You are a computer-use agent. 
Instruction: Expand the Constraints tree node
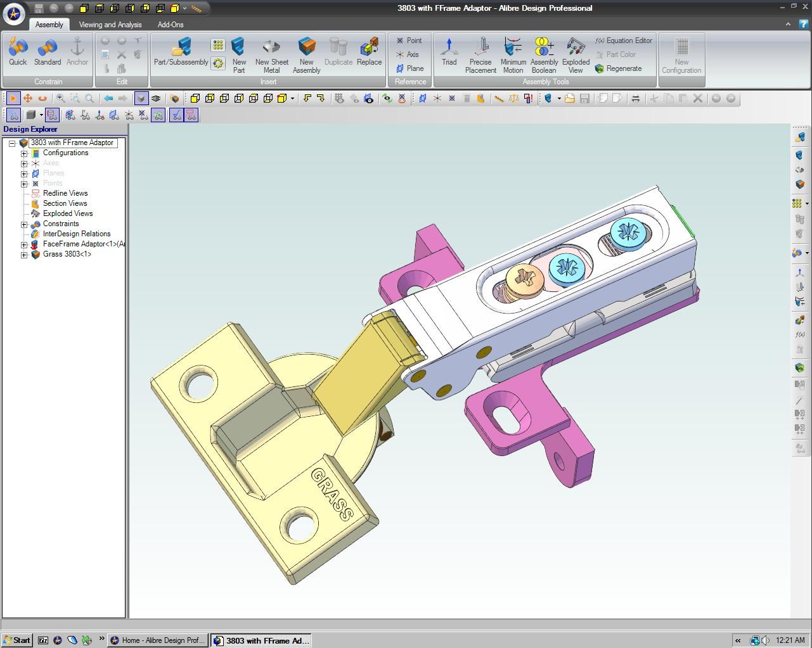(24, 225)
